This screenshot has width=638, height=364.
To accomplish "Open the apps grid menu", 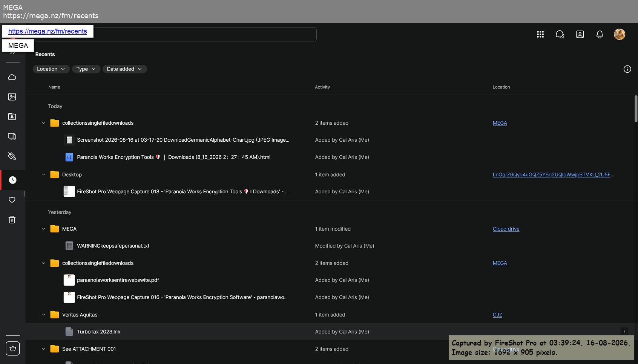I will (x=540, y=34).
